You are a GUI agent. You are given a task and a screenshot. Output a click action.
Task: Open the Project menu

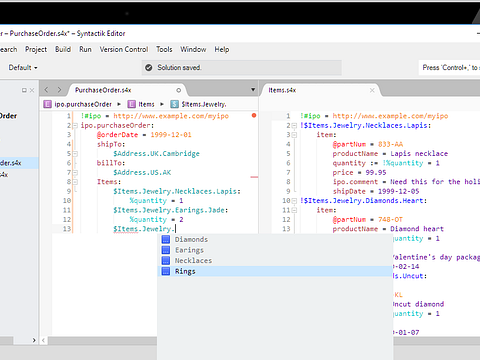pyautogui.click(x=36, y=49)
